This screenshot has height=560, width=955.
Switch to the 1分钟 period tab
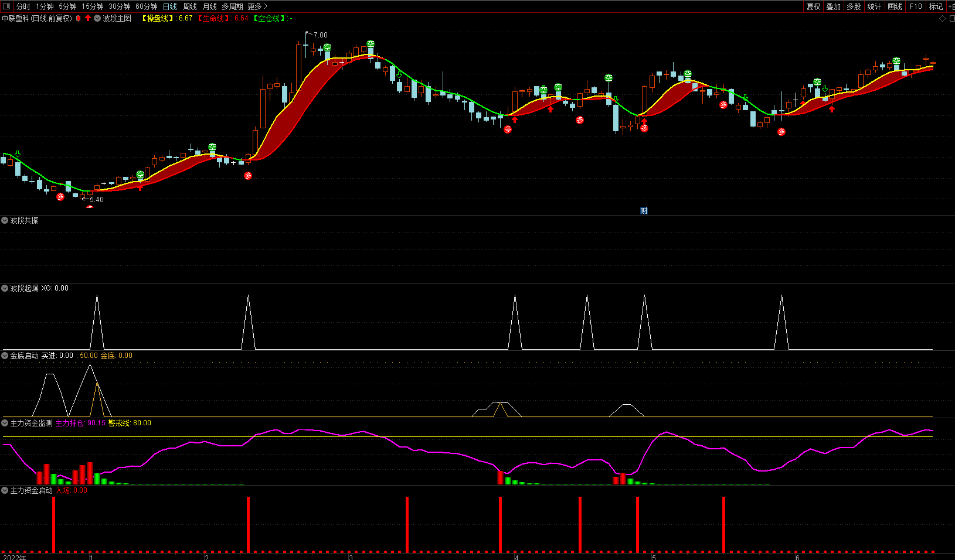point(45,6)
